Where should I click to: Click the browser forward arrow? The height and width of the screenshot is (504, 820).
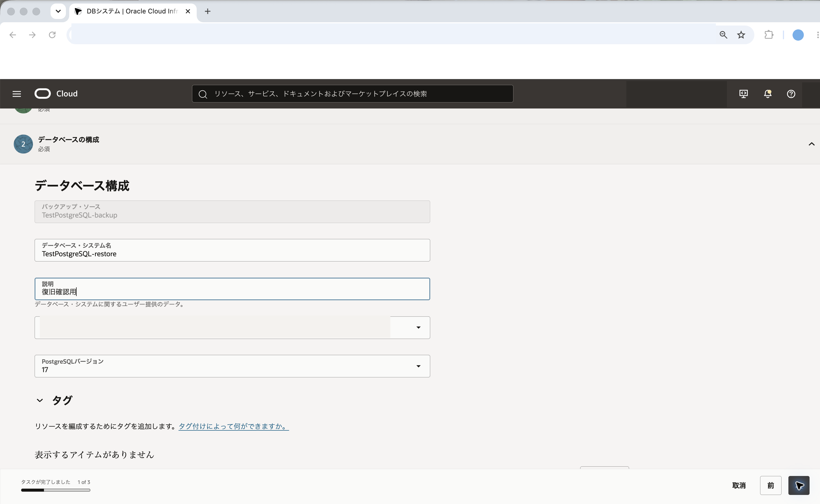coord(32,35)
